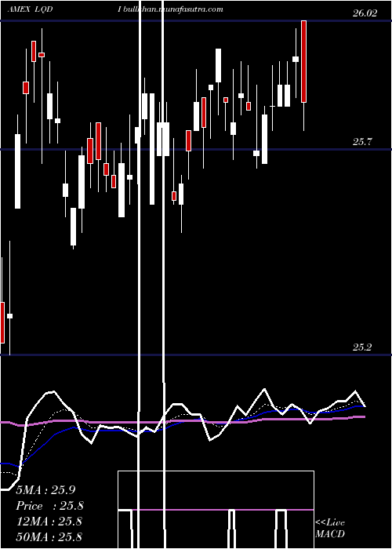This screenshot has height=549, width=392.
Task: Click the 5MA : 25.9 readout
Action: [x=45, y=490]
